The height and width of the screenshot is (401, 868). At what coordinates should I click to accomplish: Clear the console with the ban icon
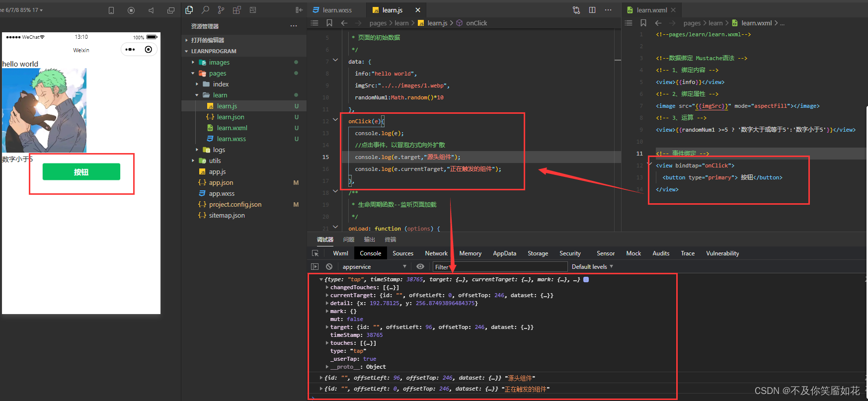tap(329, 267)
